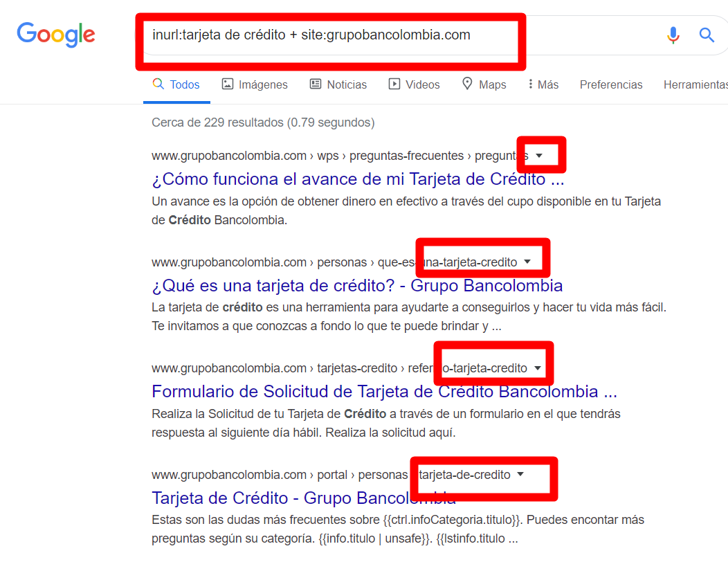Open the Preferencias menu
728x562 pixels.
611,84
